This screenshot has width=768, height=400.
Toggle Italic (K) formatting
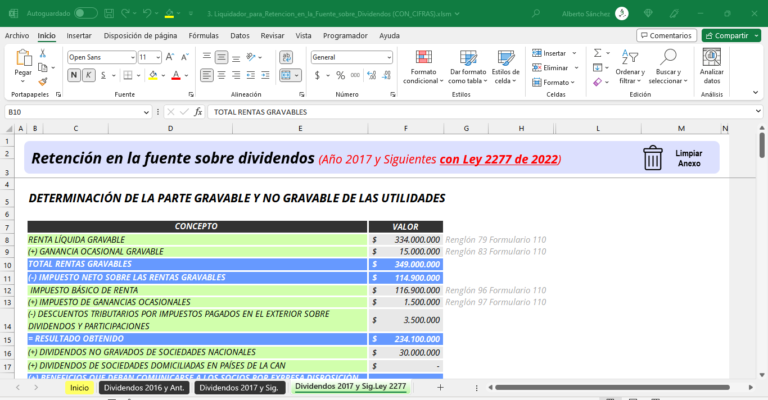pos(89,75)
